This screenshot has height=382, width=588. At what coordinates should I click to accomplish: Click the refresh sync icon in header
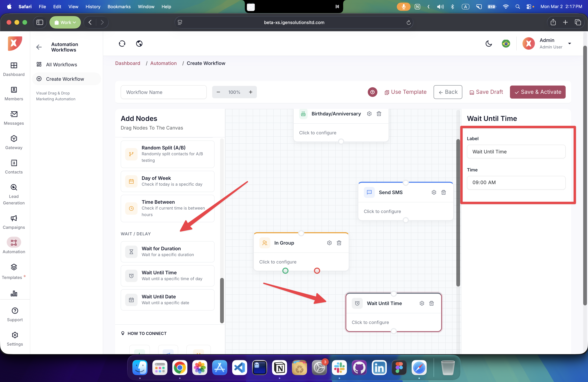122,44
